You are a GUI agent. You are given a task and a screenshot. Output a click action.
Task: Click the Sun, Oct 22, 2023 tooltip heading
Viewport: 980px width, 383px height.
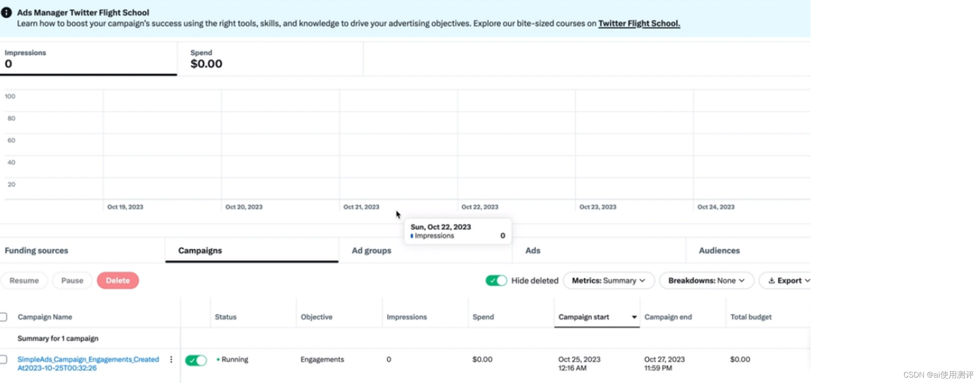pos(441,227)
